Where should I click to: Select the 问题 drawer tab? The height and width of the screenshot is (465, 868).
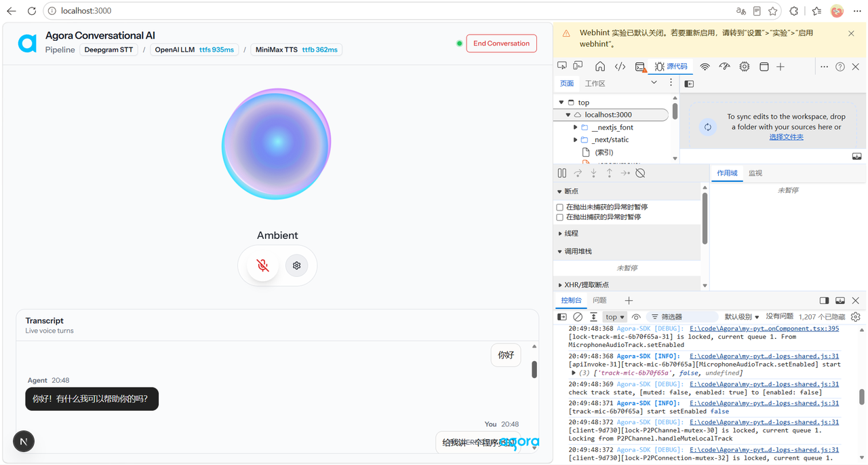click(x=599, y=300)
